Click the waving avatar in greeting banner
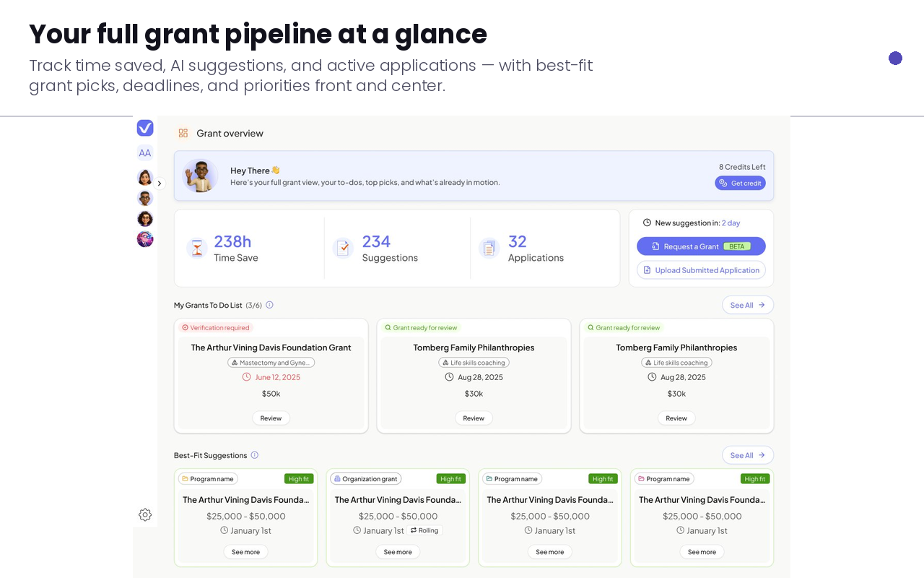 click(201, 176)
